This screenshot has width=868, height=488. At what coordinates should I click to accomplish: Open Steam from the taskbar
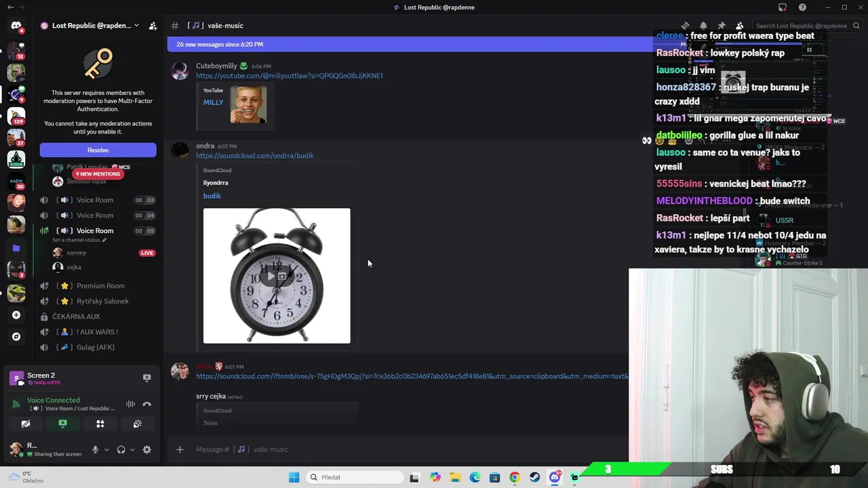[534, 477]
